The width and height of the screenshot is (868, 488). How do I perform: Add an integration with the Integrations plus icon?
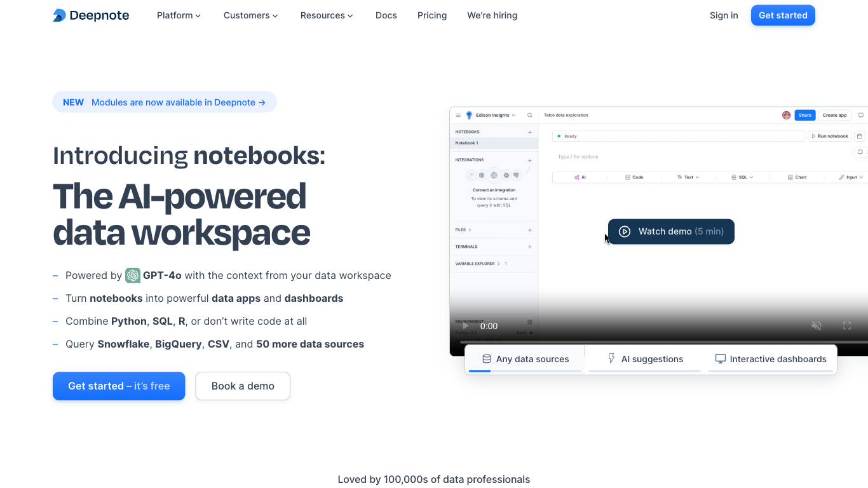[x=530, y=160]
